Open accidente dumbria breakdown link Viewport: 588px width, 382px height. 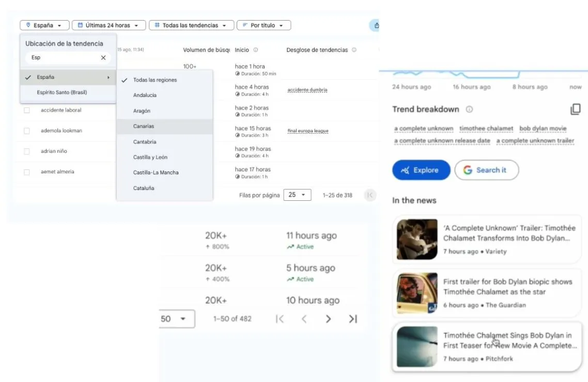[x=307, y=90]
